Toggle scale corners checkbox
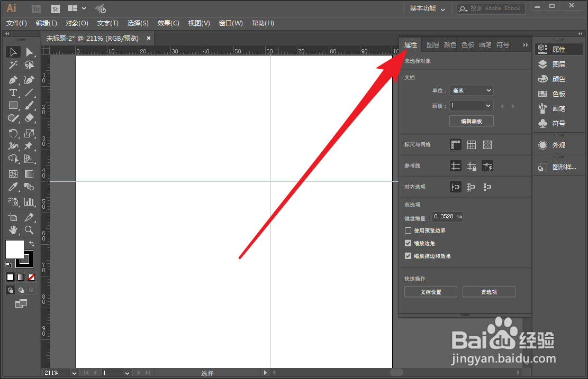 click(x=408, y=243)
